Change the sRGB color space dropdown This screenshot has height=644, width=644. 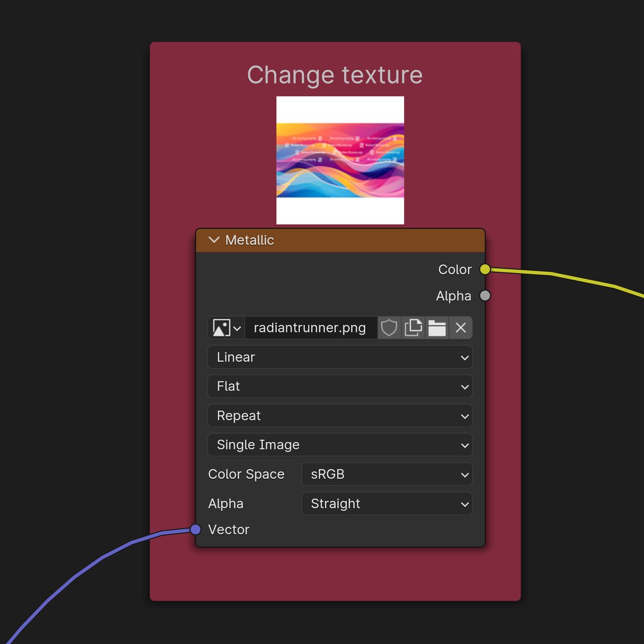click(x=387, y=475)
